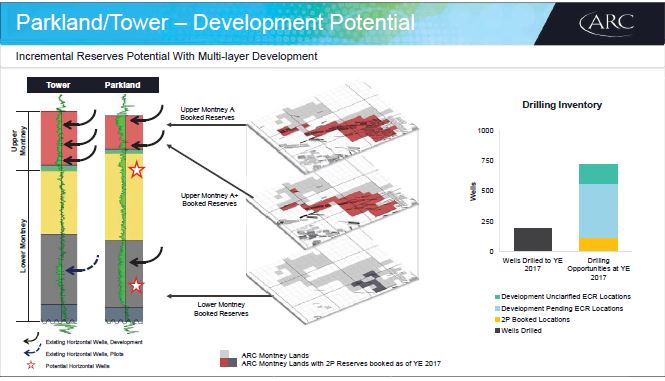Click the ARC logo in header

click(607, 23)
